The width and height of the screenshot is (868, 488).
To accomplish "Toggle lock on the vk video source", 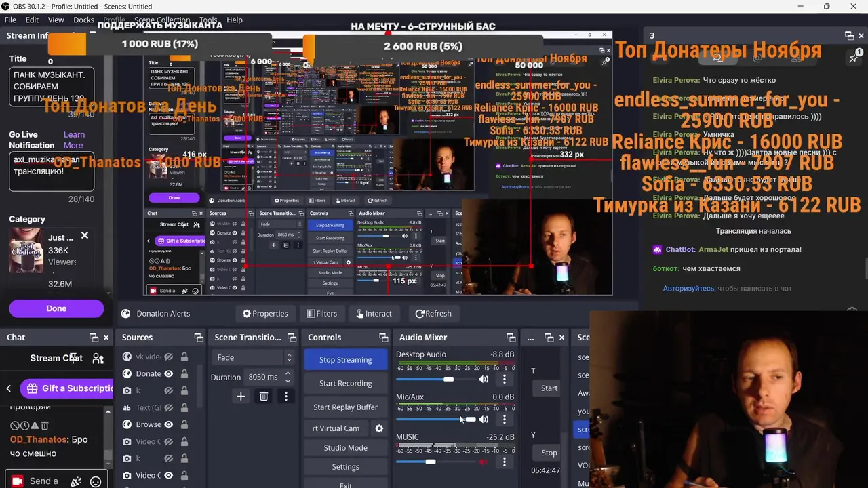I will [184, 357].
